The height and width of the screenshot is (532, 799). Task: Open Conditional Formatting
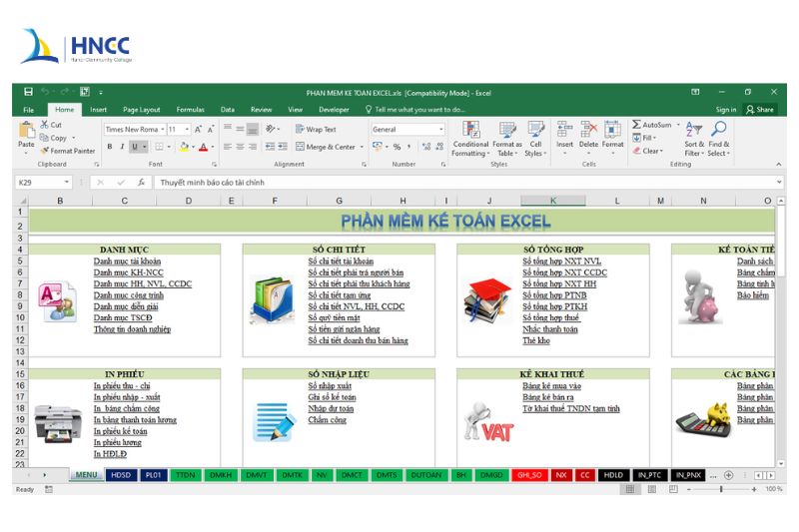coord(470,139)
